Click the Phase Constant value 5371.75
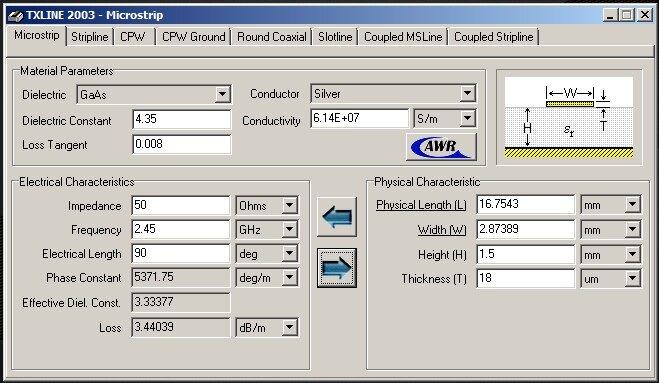This screenshot has width=659, height=383. click(181, 277)
